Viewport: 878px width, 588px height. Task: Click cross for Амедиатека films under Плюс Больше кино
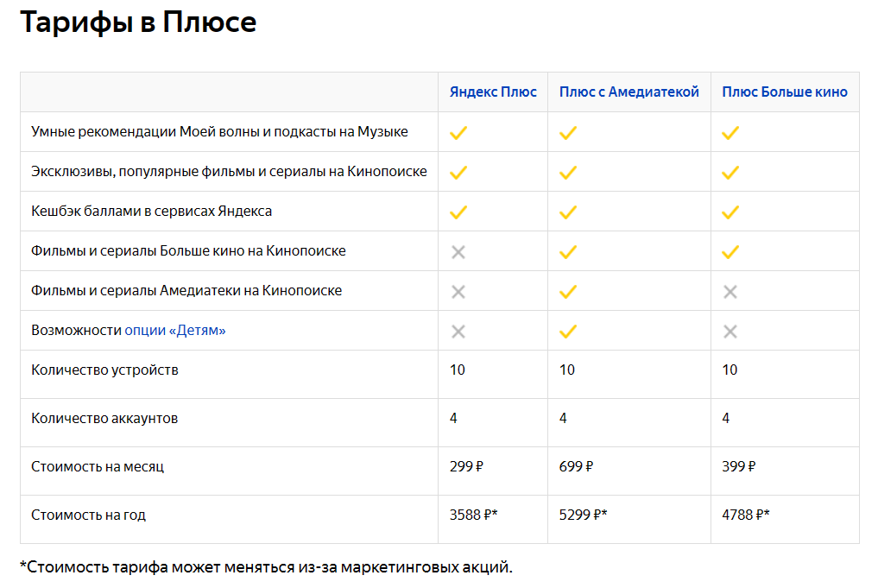coord(730,291)
